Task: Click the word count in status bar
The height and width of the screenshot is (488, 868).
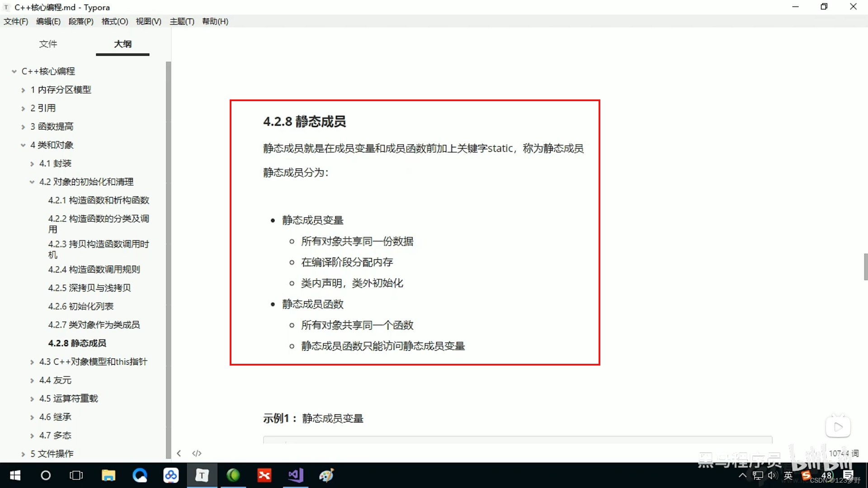Action: click(x=844, y=453)
